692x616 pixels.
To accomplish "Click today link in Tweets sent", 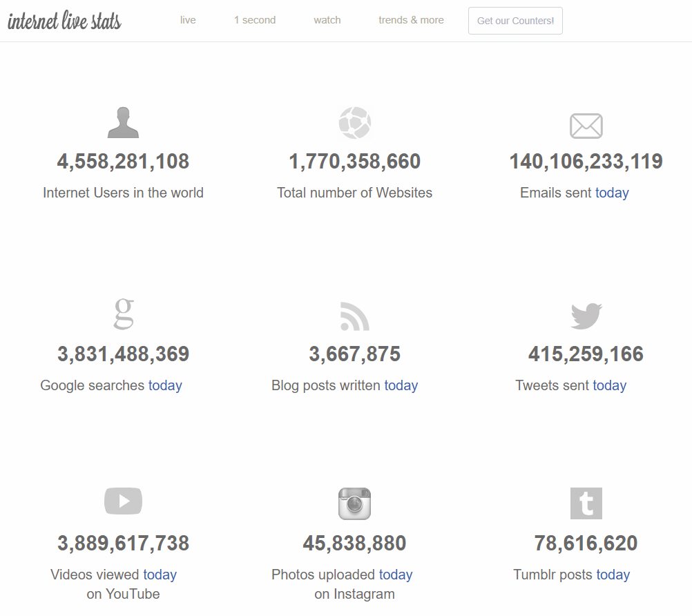I will pos(610,385).
